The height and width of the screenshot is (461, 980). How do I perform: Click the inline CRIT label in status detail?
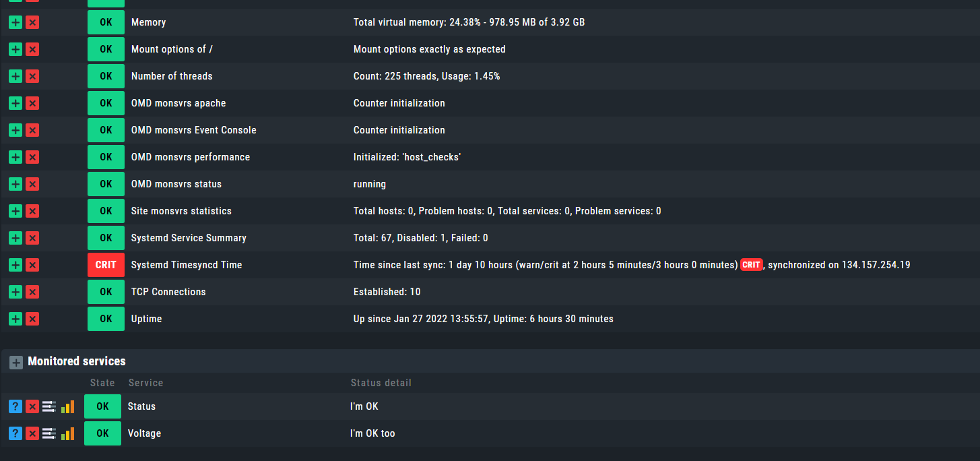coord(751,265)
